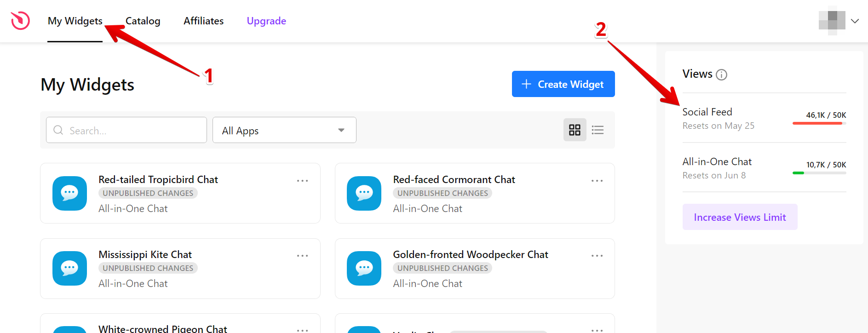Click the Red-faced Cormorant Chat bubble icon
This screenshot has width=868, height=333.
(x=364, y=193)
